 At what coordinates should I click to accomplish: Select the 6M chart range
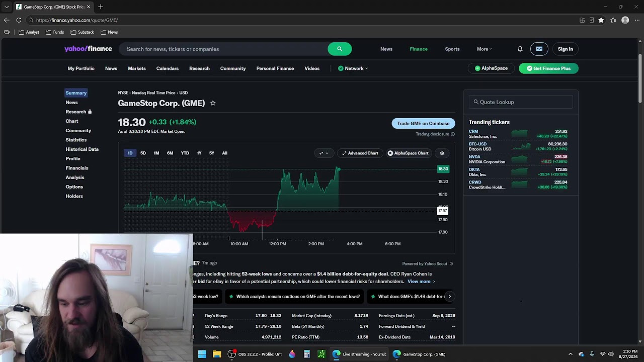[x=170, y=153]
